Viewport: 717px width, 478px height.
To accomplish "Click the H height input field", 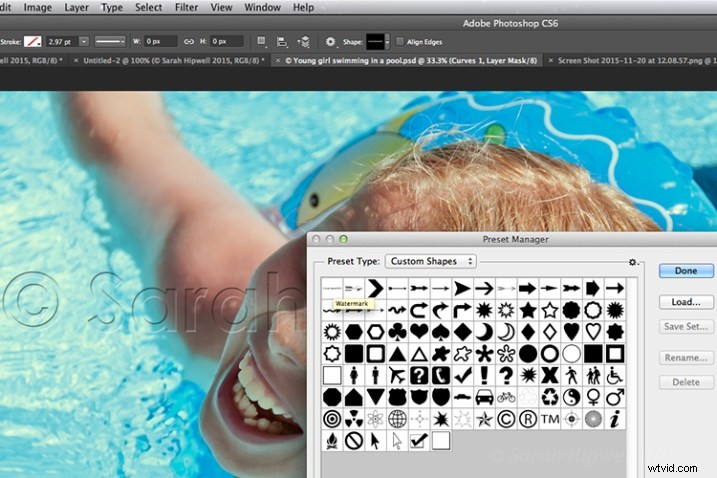I will (x=226, y=42).
